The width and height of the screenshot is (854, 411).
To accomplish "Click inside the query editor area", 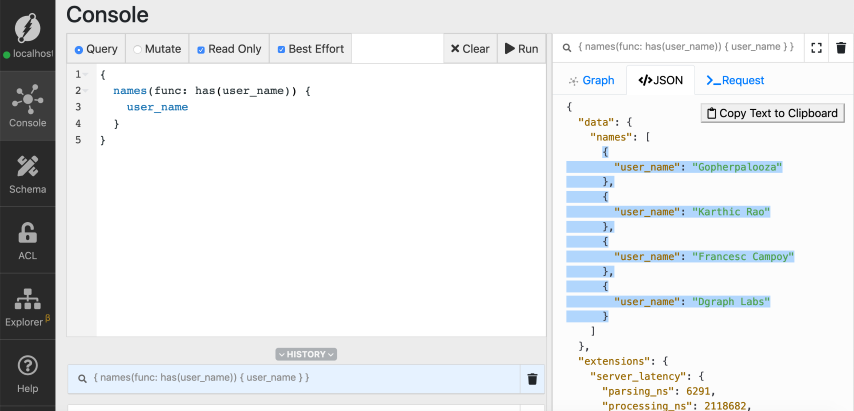I will pos(320,230).
